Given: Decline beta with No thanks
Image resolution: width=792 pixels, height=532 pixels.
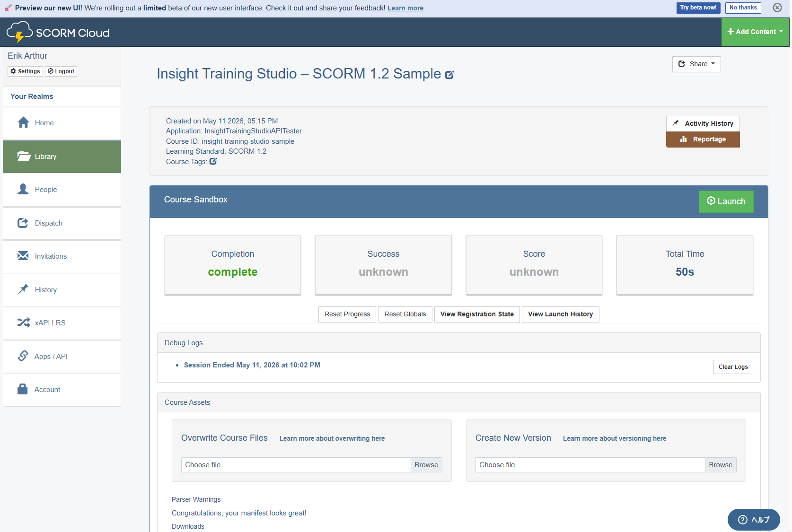Looking at the screenshot, I should [743, 8].
